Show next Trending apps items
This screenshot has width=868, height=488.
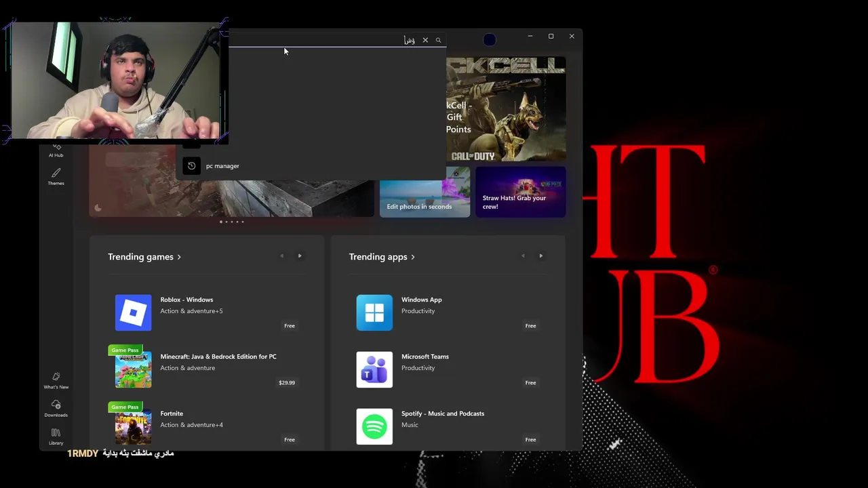(540, 256)
